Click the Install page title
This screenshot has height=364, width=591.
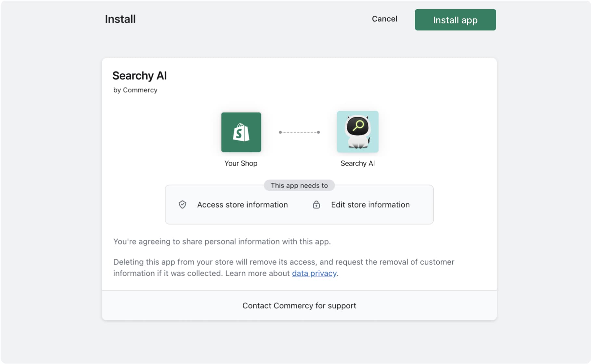tap(120, 19)
